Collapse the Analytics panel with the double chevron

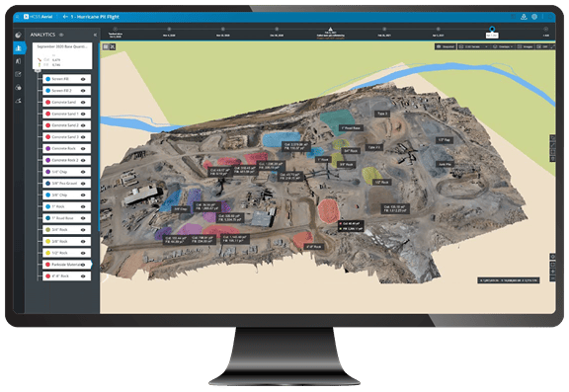click(95, 35)
